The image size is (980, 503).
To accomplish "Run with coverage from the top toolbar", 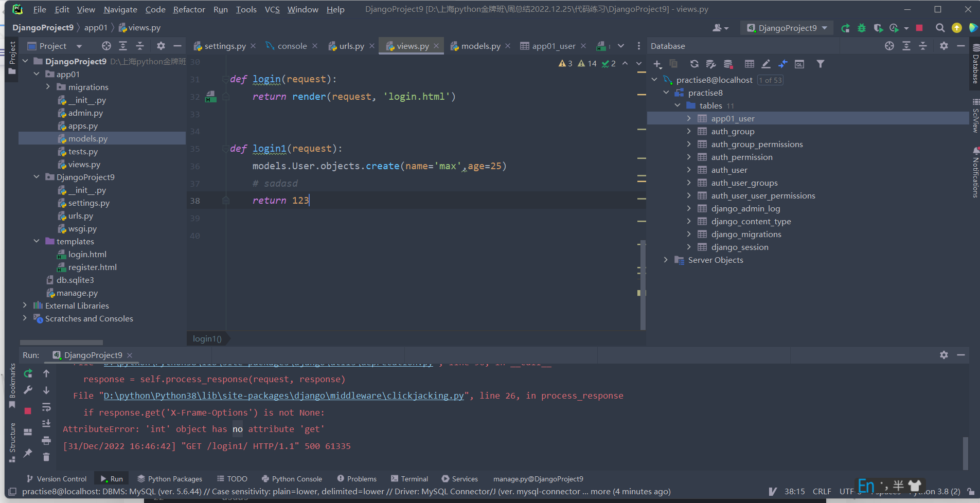I will pos(878,28).
